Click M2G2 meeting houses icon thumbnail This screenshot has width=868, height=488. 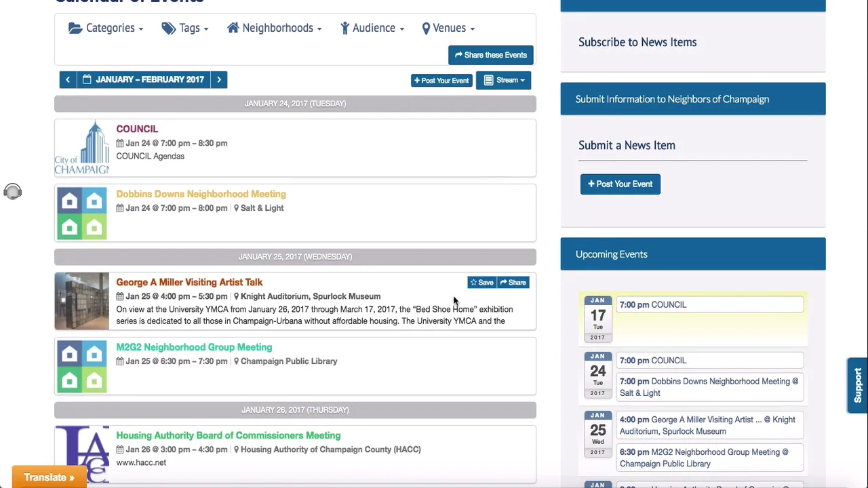pos(81,366)
